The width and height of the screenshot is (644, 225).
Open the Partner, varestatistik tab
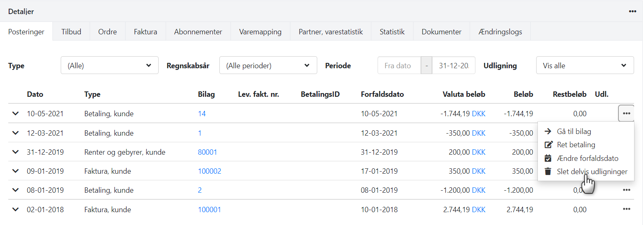pyautogui.click(x=330, y=32)
